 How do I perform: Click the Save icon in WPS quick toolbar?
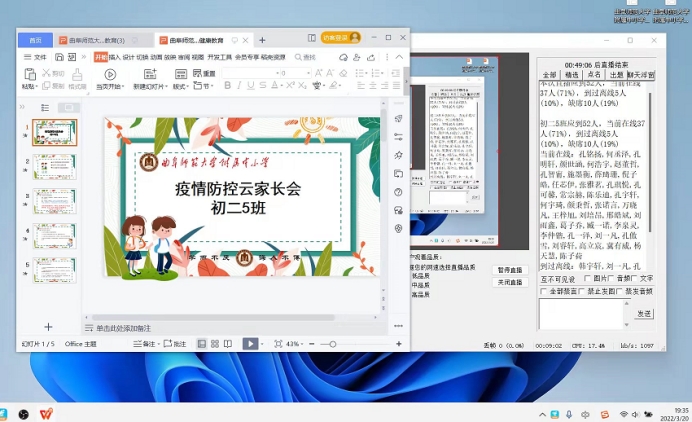[59, 57]
